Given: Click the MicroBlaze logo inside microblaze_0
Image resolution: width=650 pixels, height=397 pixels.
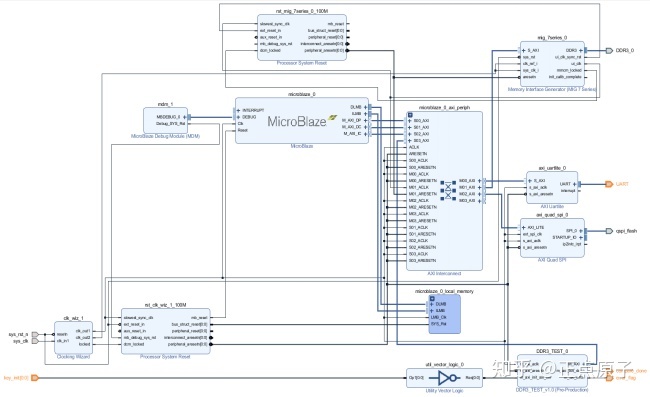Looking at the screenshot, I should pyautogui.click(x=302, y=121).
